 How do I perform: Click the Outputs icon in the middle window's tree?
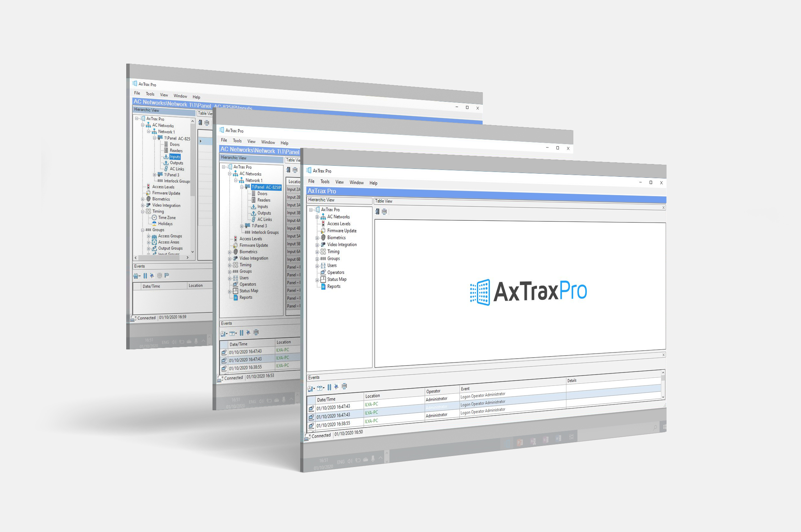pyautogui.click(x=253, y=213)
